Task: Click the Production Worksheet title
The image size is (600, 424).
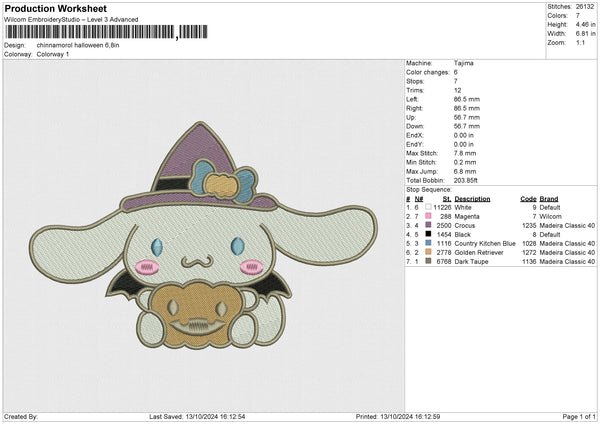Action: 50,9
